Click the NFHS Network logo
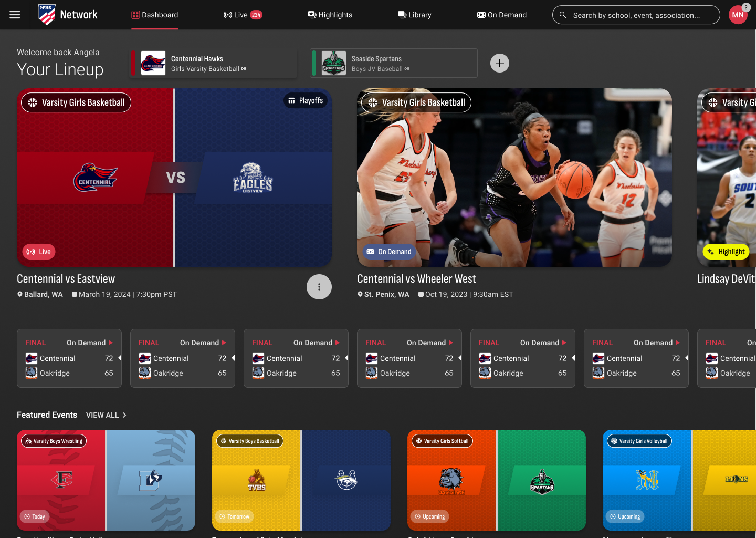The height and width of the screenshot is (538, 756). click(x=68, y=15)
